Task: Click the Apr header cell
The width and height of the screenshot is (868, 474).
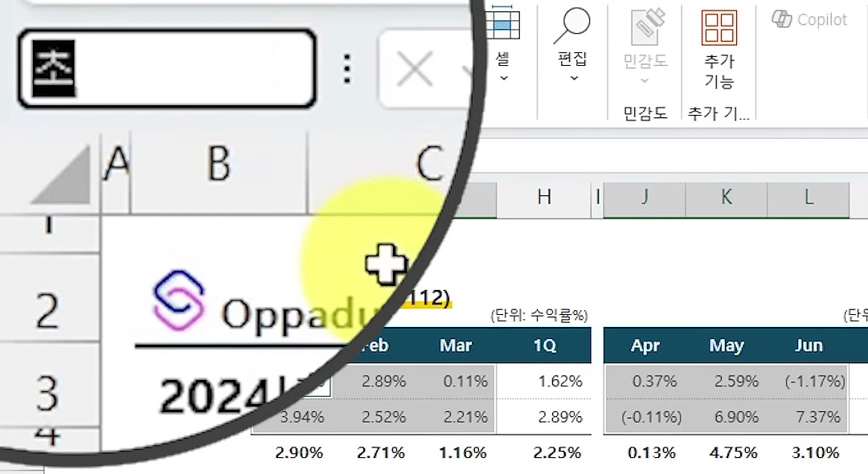Action: click(x=645, y=345)
